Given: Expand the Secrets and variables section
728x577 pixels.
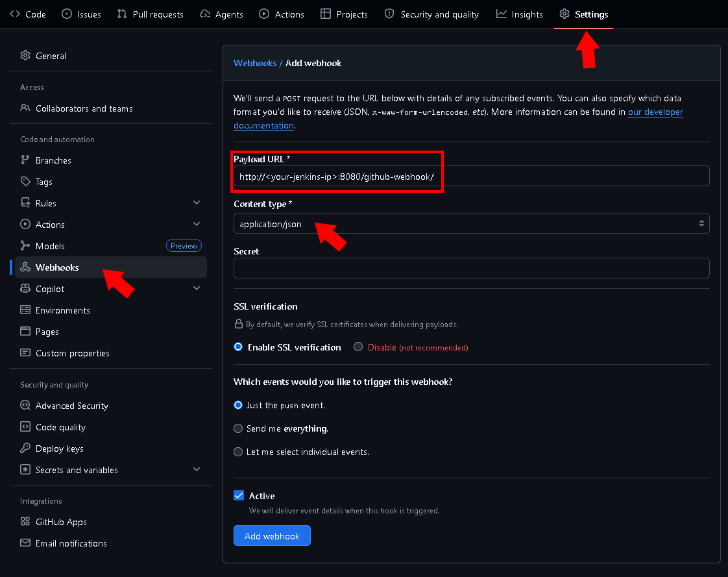Looking at the screenshot, I should tap(197, 470).
